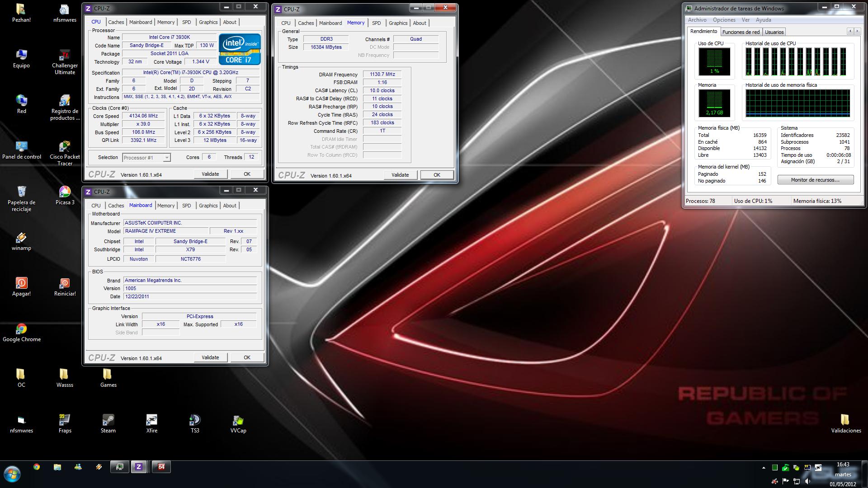Click the AIDA64 taskbar button

(161, 467)
